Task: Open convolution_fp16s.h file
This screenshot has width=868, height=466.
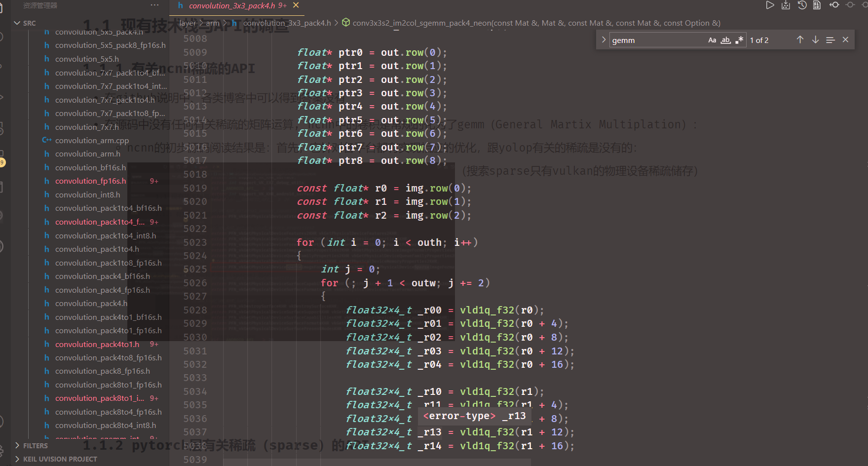Action: click(91, 181)
